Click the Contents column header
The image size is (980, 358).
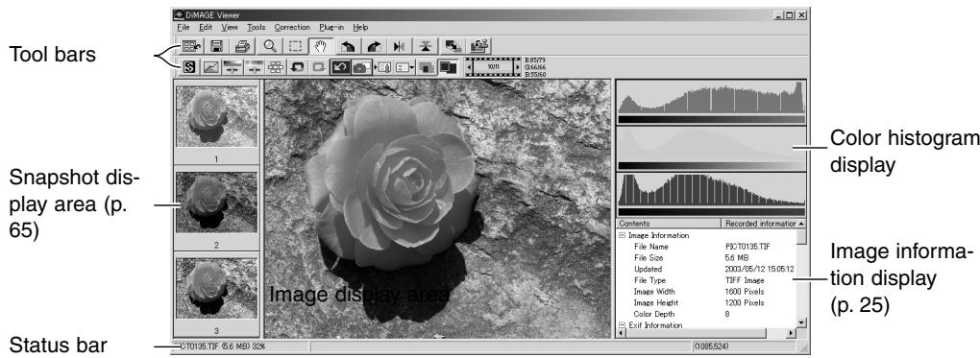[668, 223]
